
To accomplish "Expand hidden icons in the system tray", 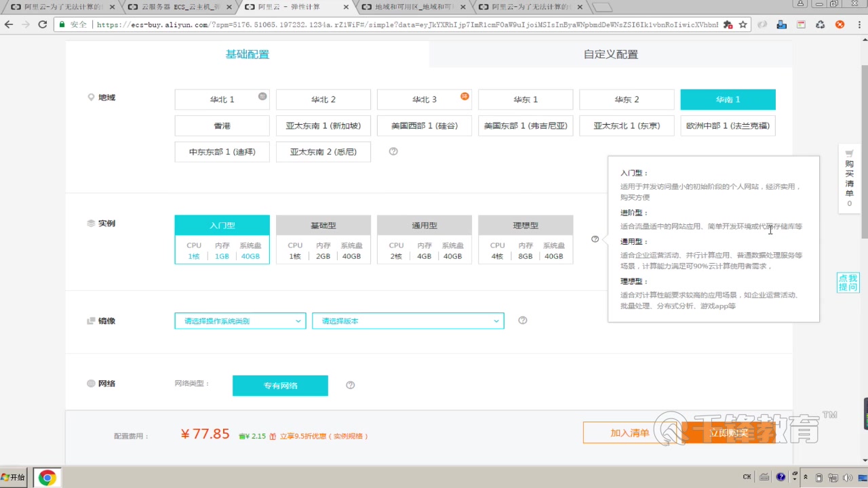I will [805, 476].
